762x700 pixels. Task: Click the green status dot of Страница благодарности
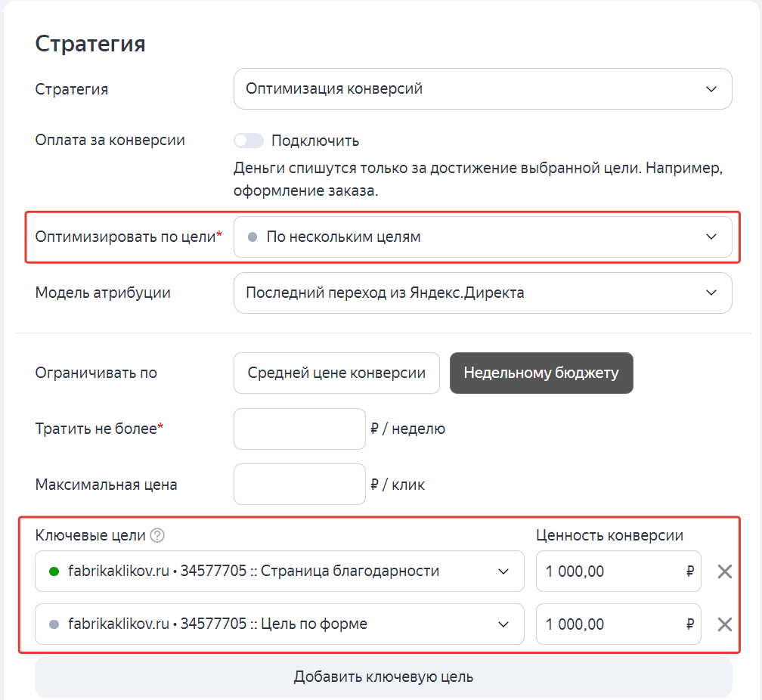tap(54, 571)
